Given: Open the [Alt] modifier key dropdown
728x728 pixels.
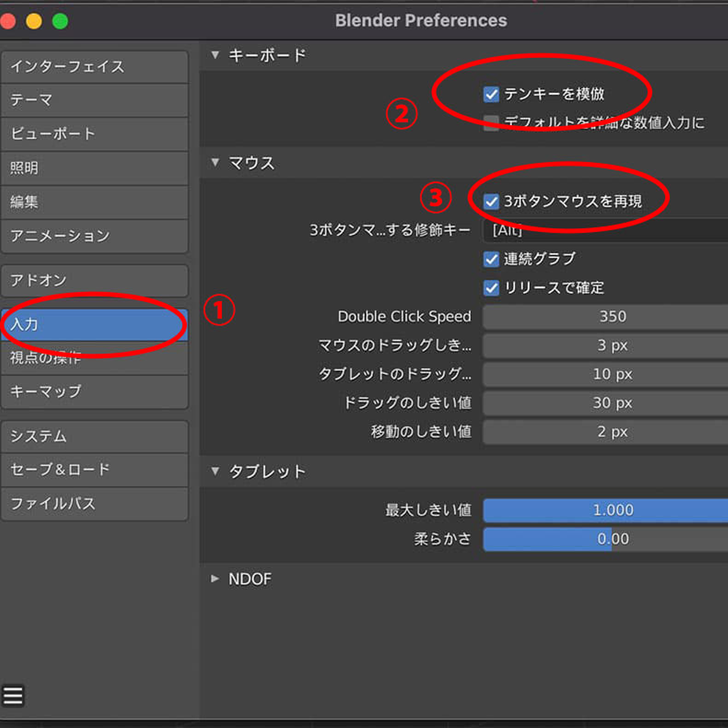Looking at the screenshot, I should point(605,231).
